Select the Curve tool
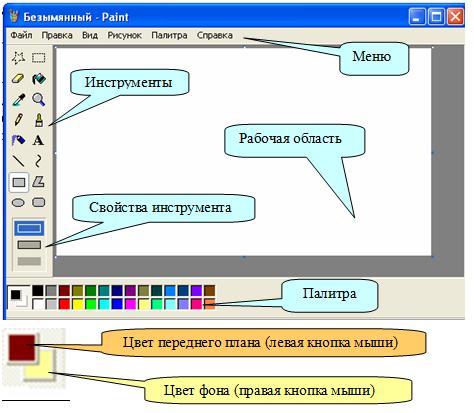 [x=39, y=161]
